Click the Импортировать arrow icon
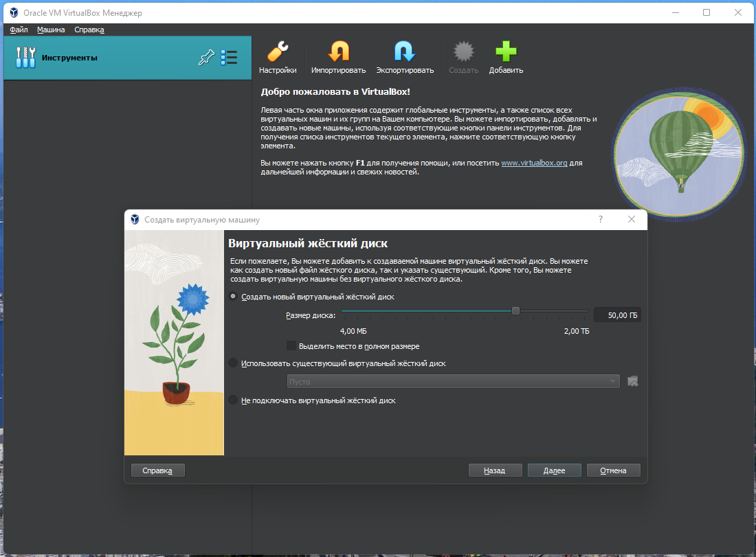Image resolution: width=756 pixels, height=557 pixels. [x=338, y=51]
